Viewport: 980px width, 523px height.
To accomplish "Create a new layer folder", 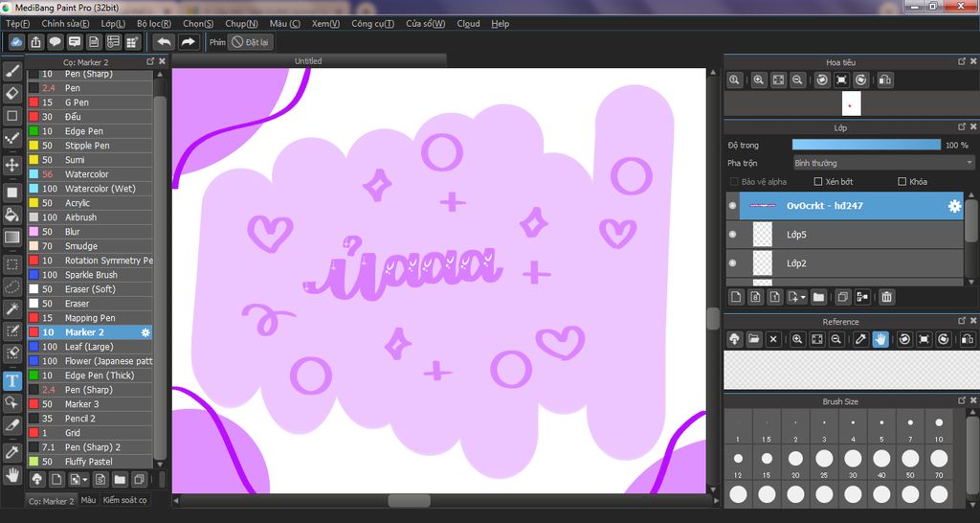I will pos(818,297).
